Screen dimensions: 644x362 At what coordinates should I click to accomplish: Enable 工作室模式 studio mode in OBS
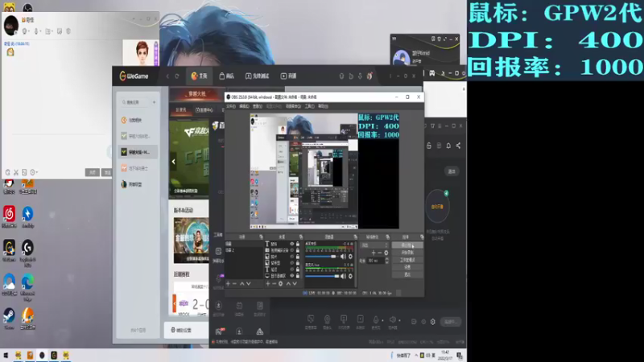pyautogui.click(x=407, y=260)
